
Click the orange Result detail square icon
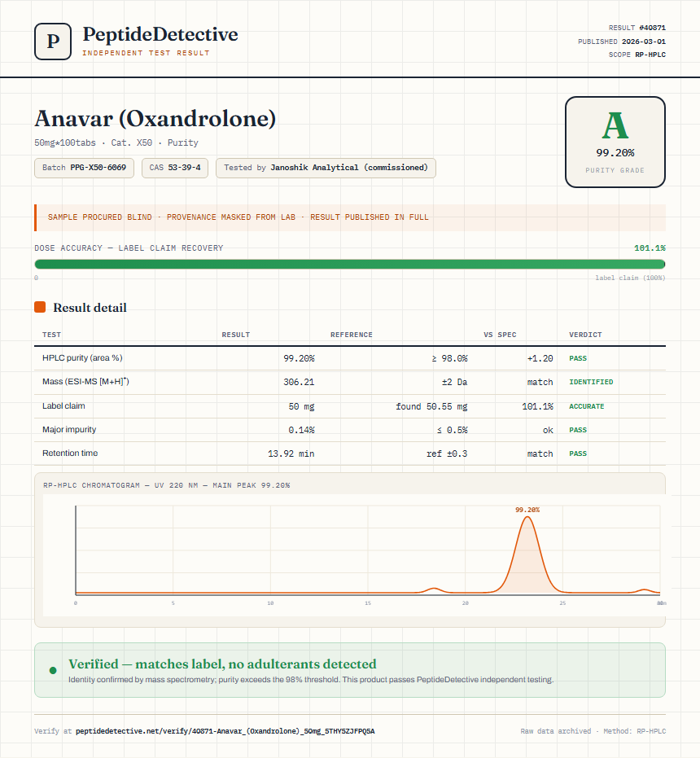(40, 307)
